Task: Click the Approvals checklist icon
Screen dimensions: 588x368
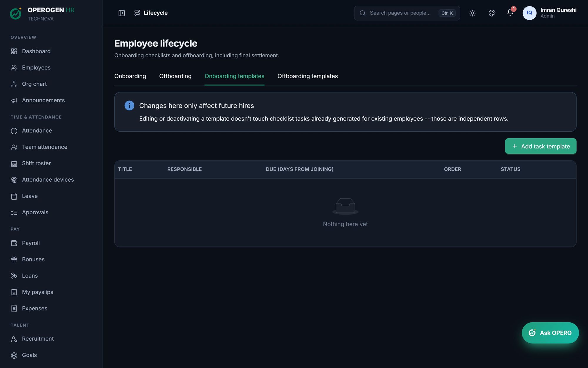Action: click(x=14, y=213)
